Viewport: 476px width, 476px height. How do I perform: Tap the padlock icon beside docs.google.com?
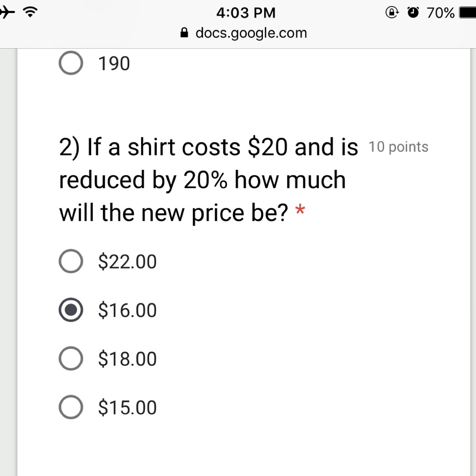(x=184, y=33)
